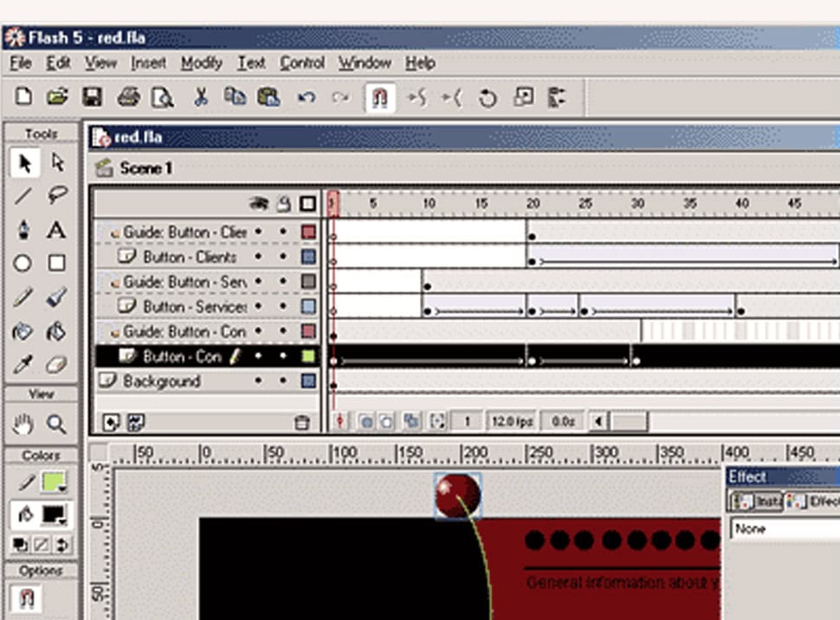The height and width of the screenshot is (620, 840).
Task: Click the Scene 1 label
Action: 145,168
